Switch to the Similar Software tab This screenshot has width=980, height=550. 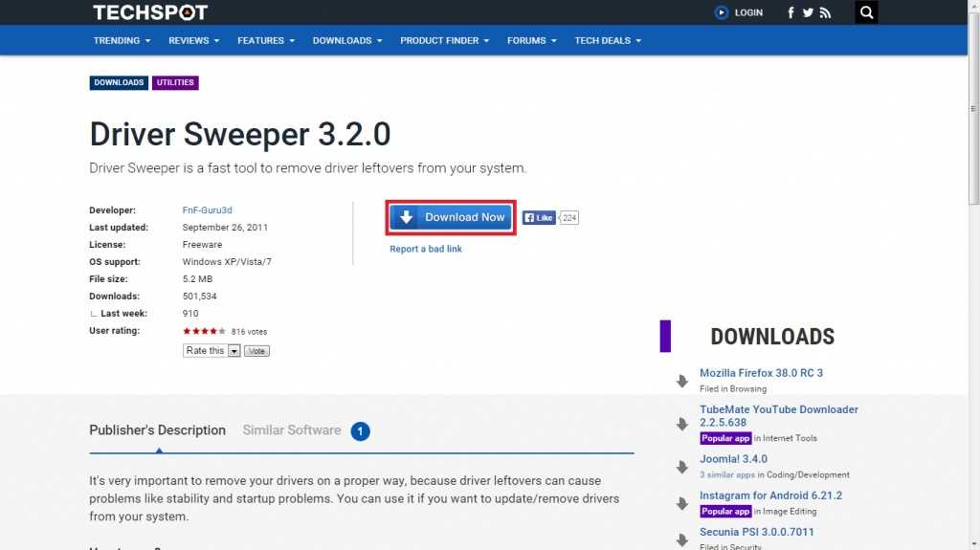tap(291, 430)
